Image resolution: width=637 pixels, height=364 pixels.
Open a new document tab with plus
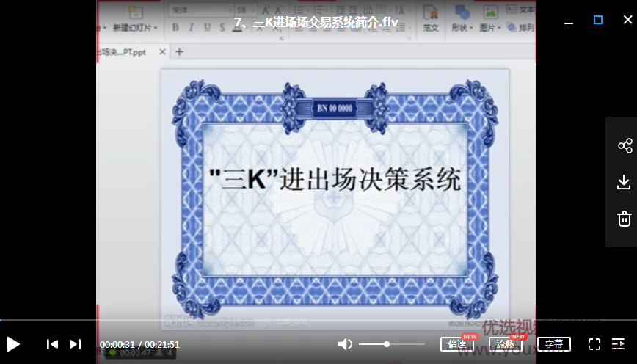(x=179, y=51)
